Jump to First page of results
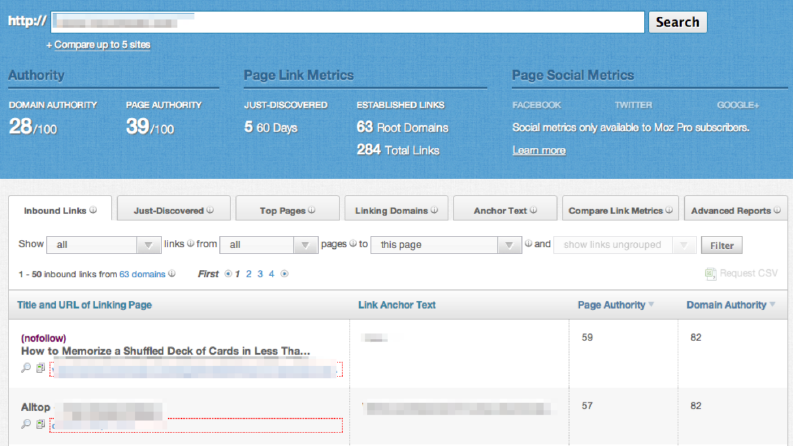793x446 pixels. [x=208, y=274]
